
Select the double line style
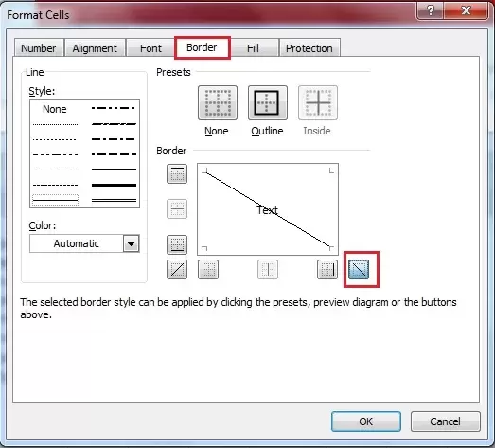point(114,200)
